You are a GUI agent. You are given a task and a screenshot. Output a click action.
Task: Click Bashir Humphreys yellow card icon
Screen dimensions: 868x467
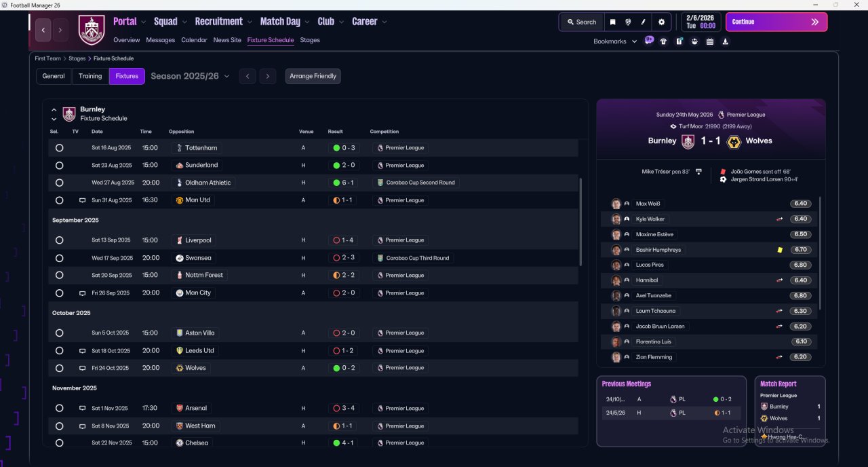[780, 250]
